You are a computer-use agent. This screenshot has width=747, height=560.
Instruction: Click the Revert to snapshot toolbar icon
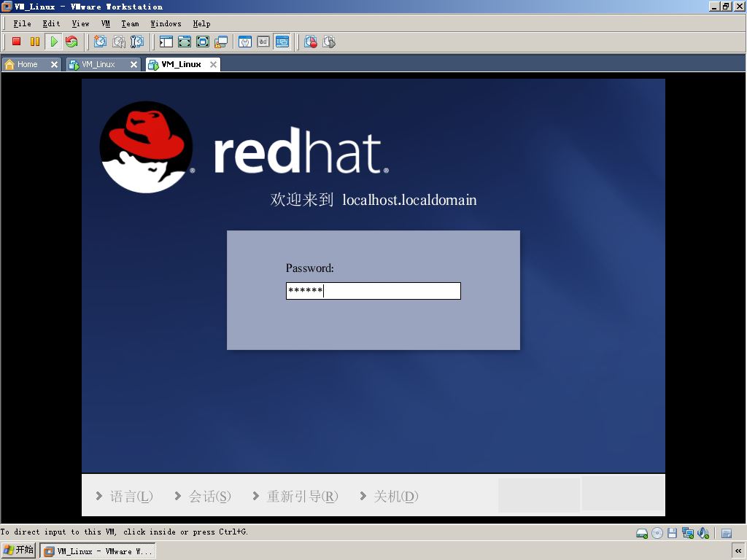click(119, 42)
